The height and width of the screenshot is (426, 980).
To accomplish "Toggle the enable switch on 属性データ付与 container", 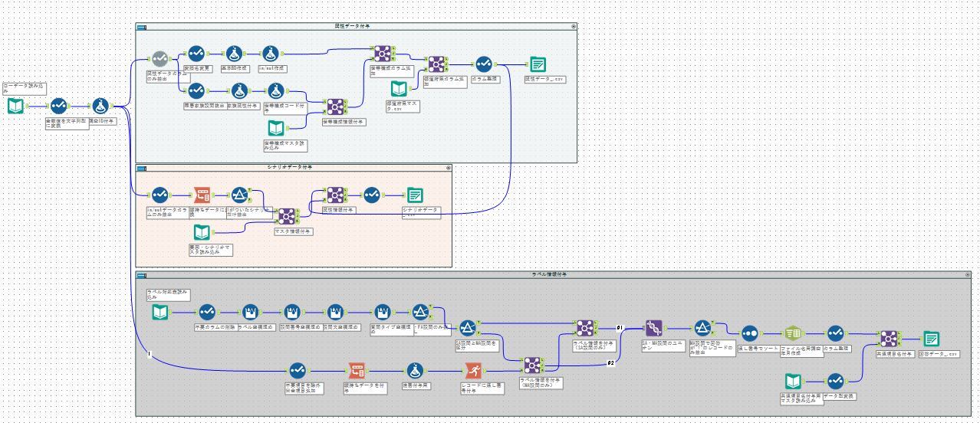I will [142, 26].
